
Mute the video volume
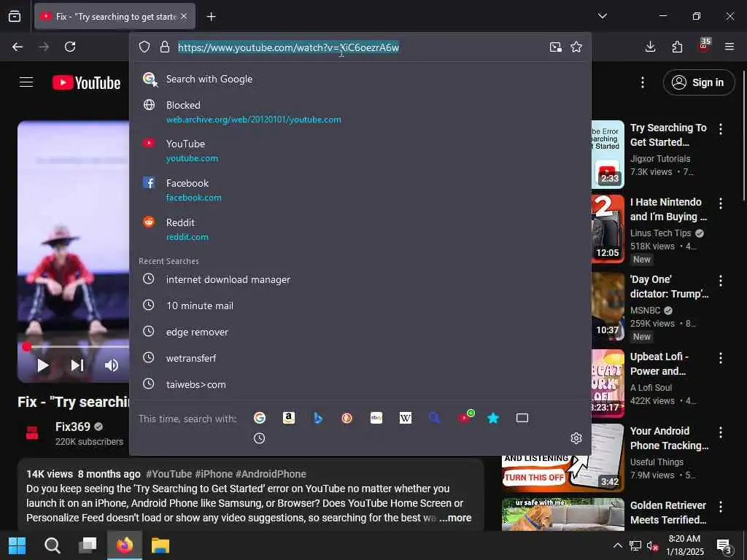(112, 365)
